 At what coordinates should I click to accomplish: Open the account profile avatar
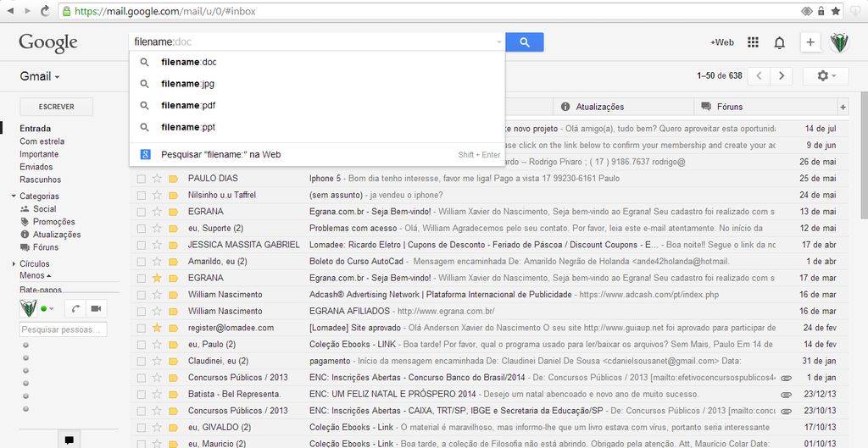[x=839, y=42]
